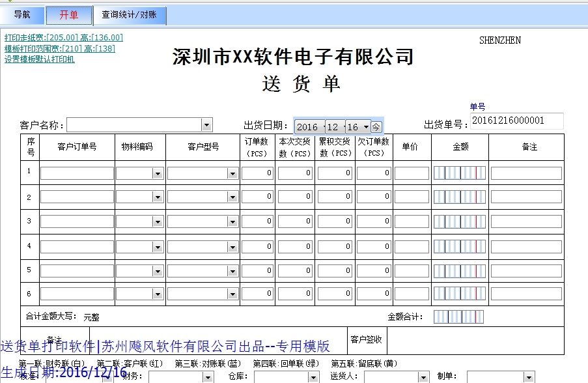588x383 pixels.
Task: Expand the 制单 dropdown
Action: 529,377
